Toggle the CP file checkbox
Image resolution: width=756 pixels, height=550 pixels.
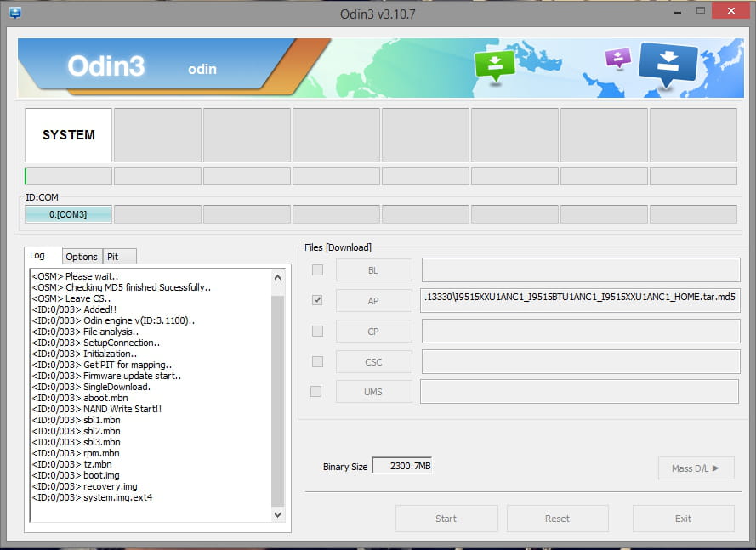[317, 332]
